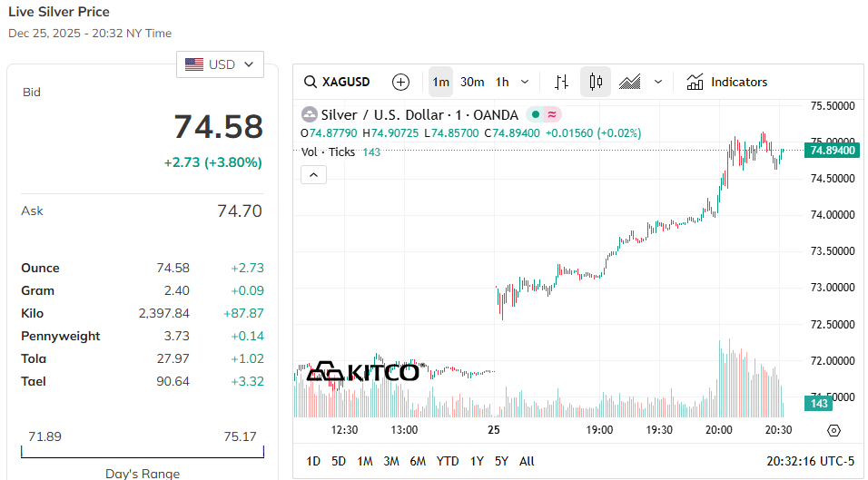
Task: Add a compare symbol with plus icon
Action: coord(400,82)
